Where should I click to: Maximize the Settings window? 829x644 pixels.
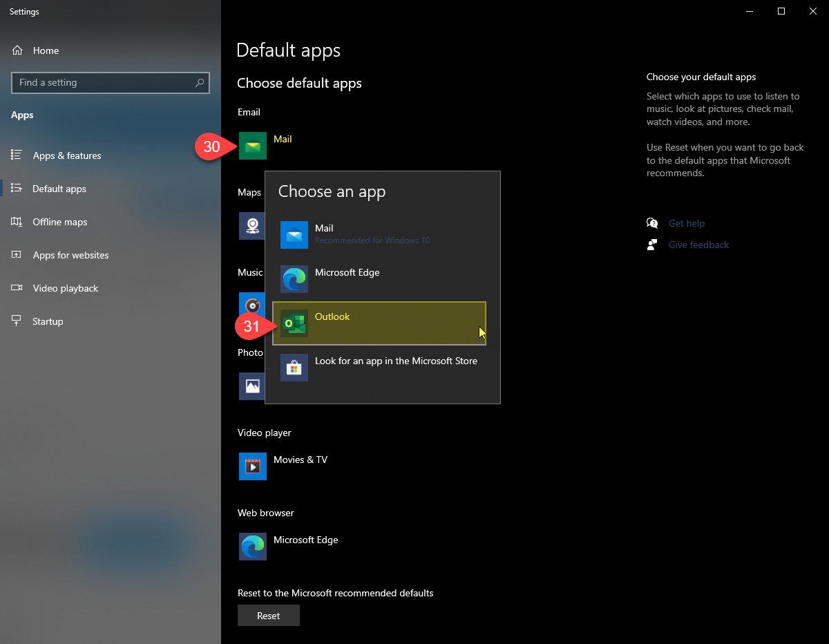point(781,11)
